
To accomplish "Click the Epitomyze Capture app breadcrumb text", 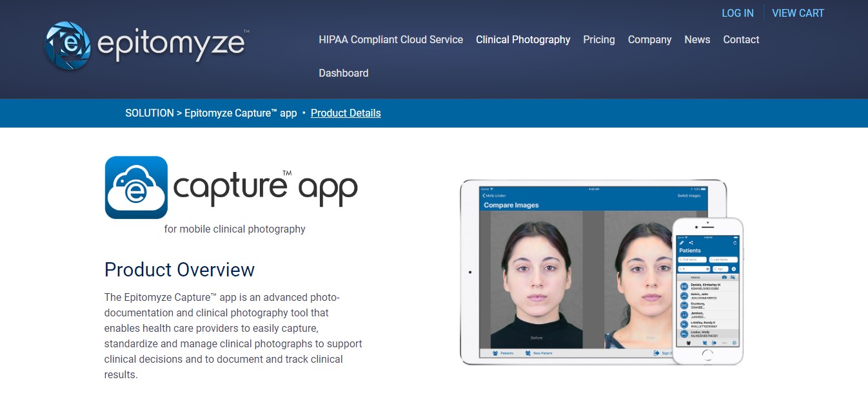I will pyautogui.click(x=241, y=113).
